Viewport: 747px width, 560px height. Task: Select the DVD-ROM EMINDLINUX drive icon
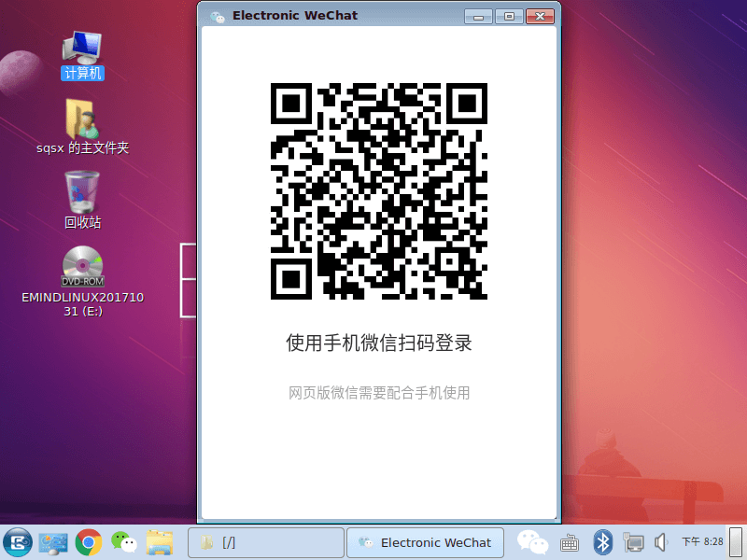tap(82, 282)
